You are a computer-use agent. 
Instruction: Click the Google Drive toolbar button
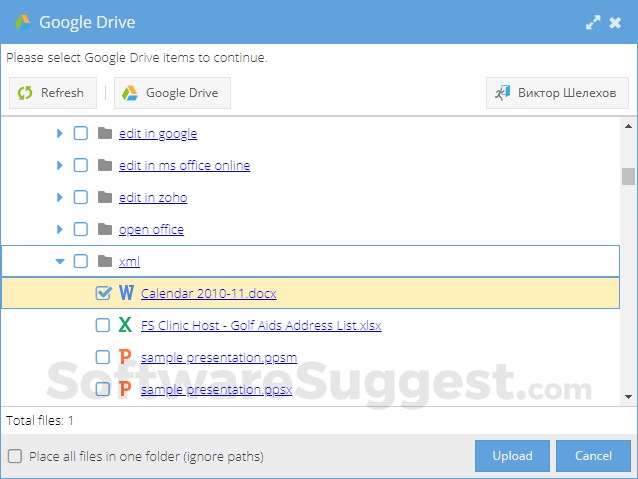pos(172,93)
